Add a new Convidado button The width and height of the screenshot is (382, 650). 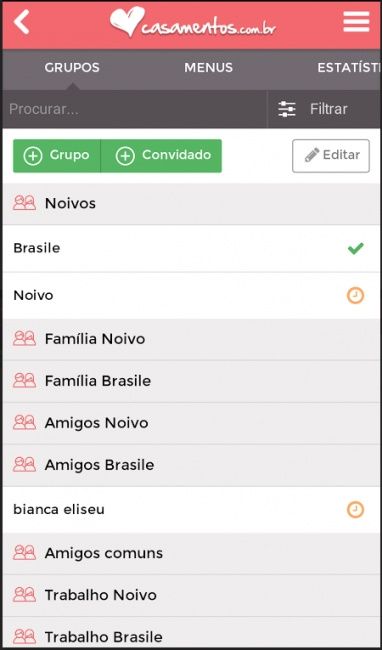coord(161,155)
